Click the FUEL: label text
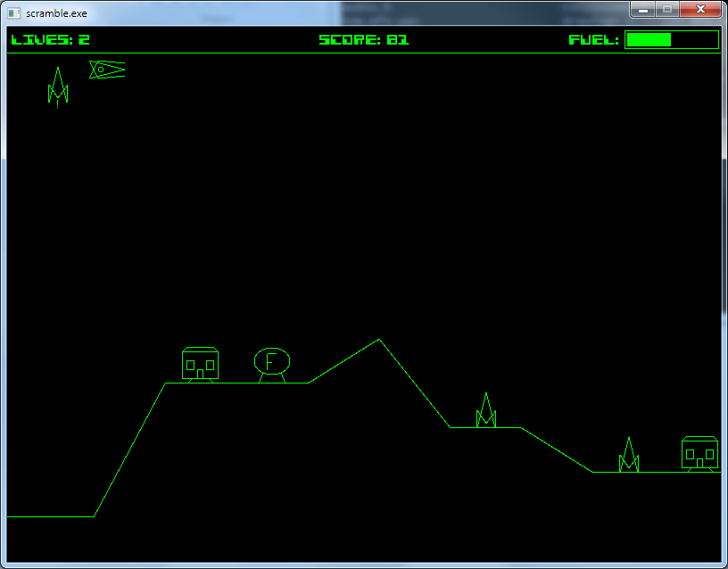The width and height of the screenshot is (728, 569). click(593, 39)
